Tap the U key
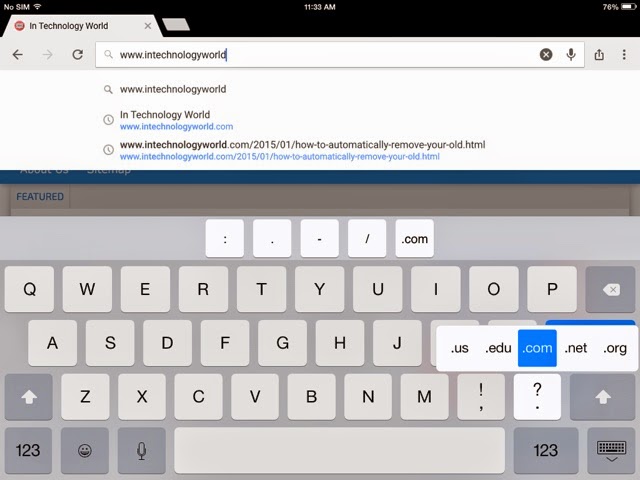The height and width of the screenshot is (480, 640). [378, 289]
